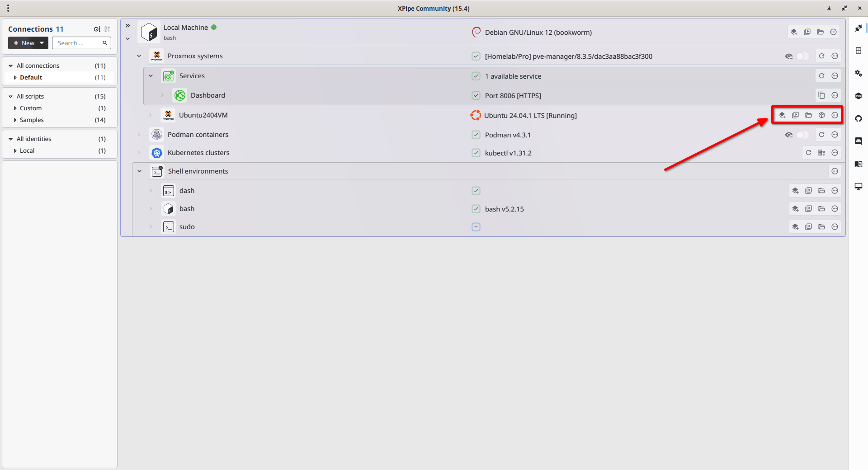Open the New connection dropdown

[x=28, y=43]
